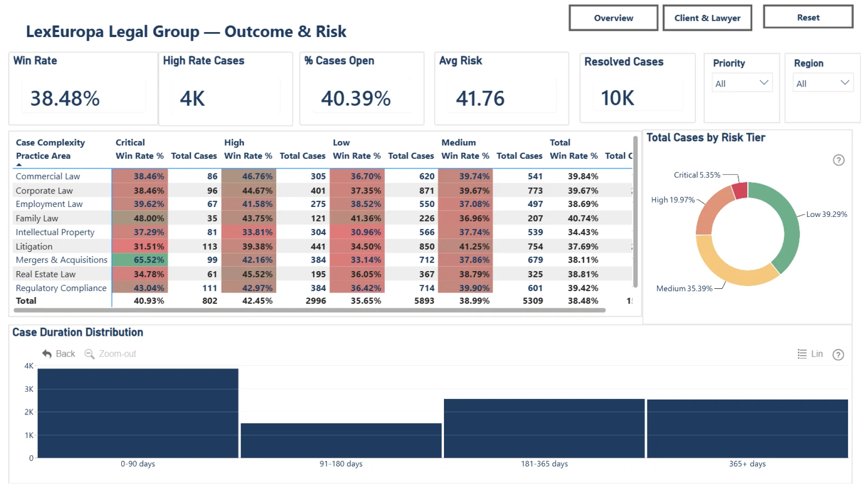Select the High Rate Cases card value 4K

tap(193, 98)
